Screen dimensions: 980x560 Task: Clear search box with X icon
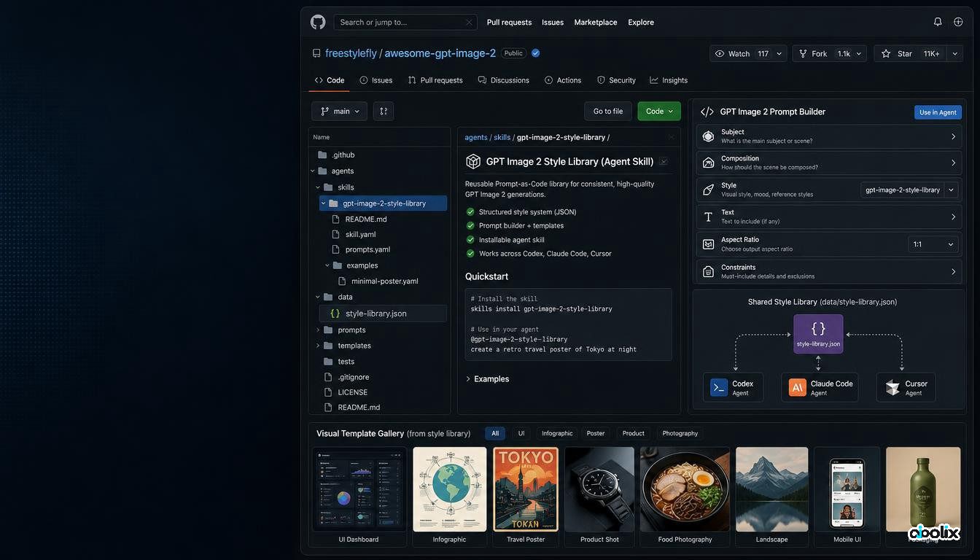click(x=469, y=23)
